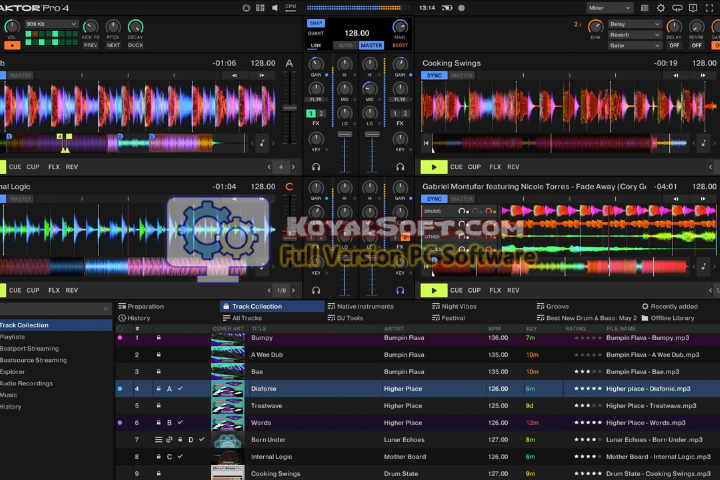Click NEXT on pattern player

pos(113,45)
